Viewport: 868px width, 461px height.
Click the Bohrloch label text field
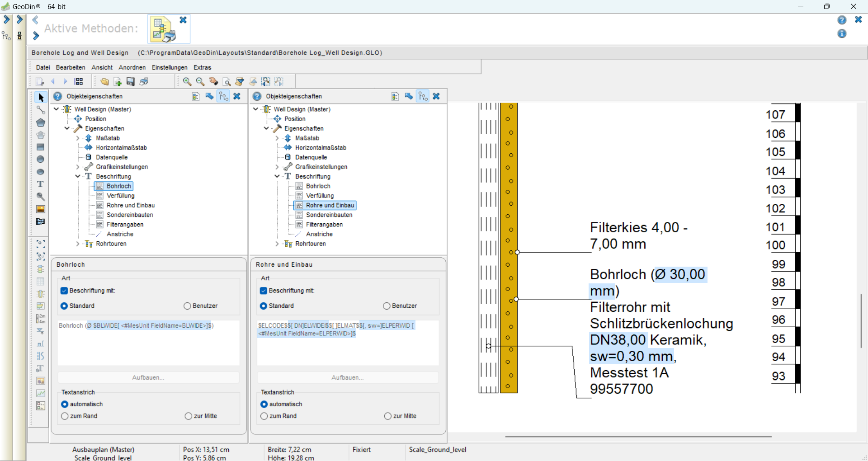tap(148, 343)
